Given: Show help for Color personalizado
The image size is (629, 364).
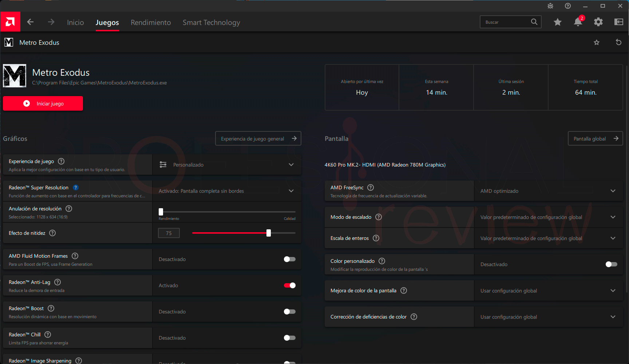Looking at the screenshot, I should (382, 261).
